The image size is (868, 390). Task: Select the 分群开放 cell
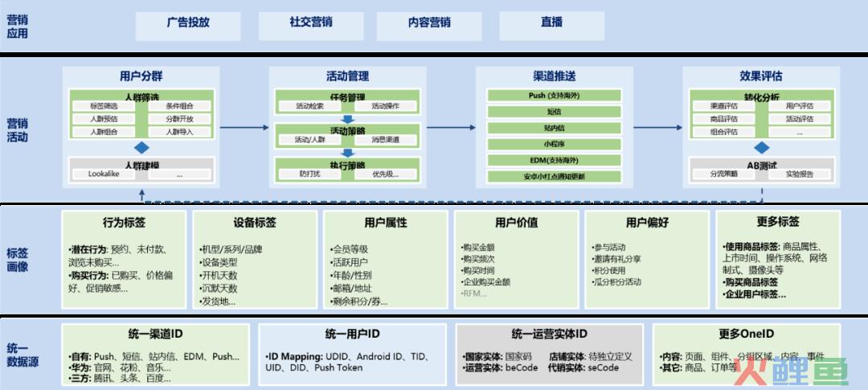tap(179, 118)
